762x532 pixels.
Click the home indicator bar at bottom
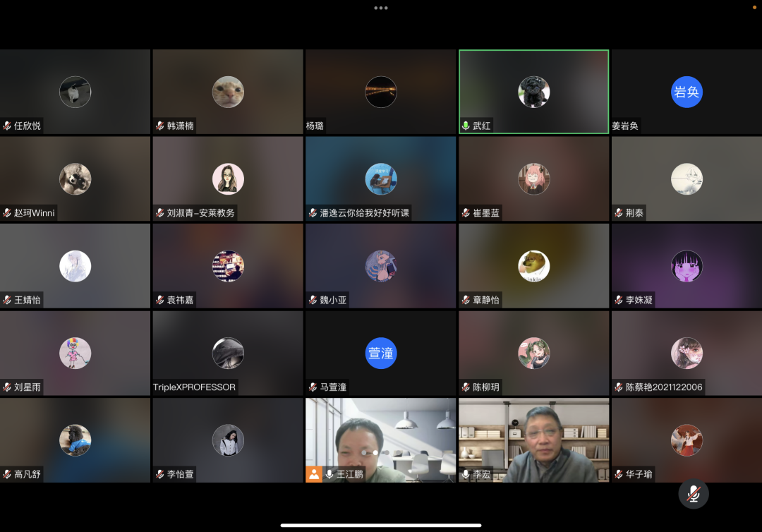pos(381,525)
